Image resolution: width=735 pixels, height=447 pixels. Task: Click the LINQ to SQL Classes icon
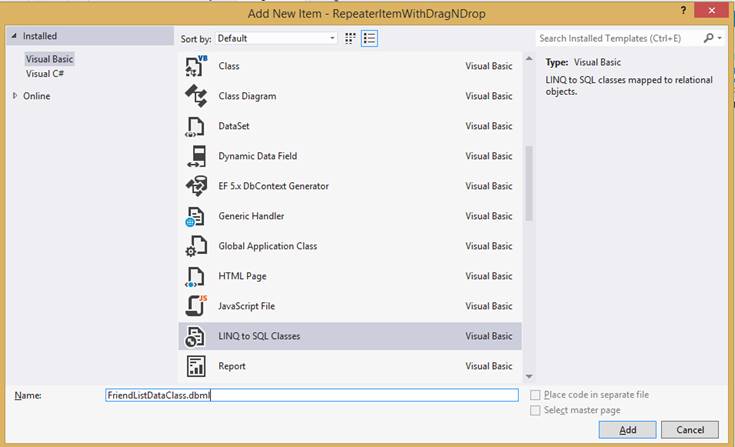pyautogui.click(x=196, y=336)
